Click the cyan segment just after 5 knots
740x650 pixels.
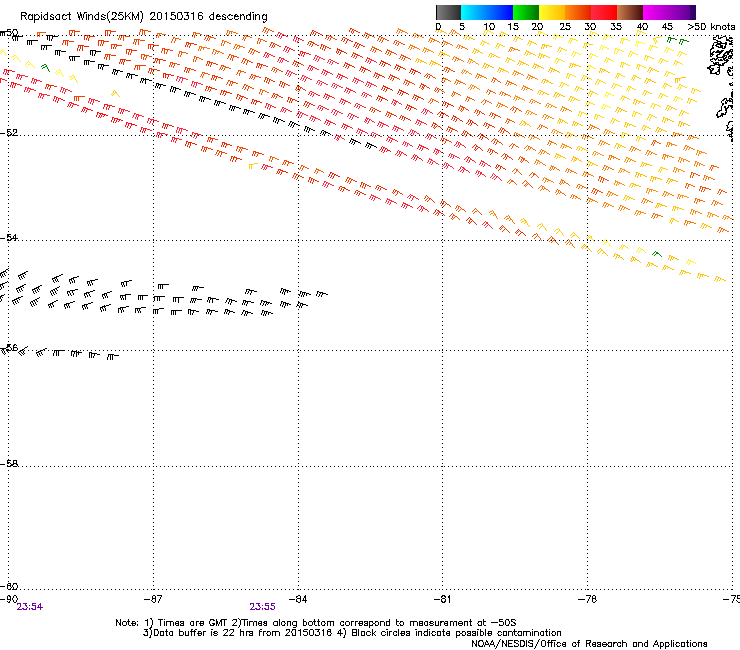point(473,12)
